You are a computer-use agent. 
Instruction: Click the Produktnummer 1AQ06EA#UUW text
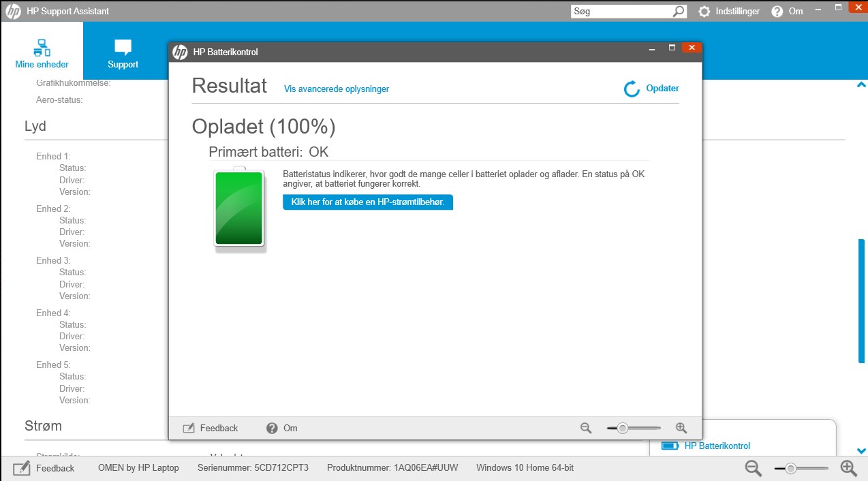point(392,468)
